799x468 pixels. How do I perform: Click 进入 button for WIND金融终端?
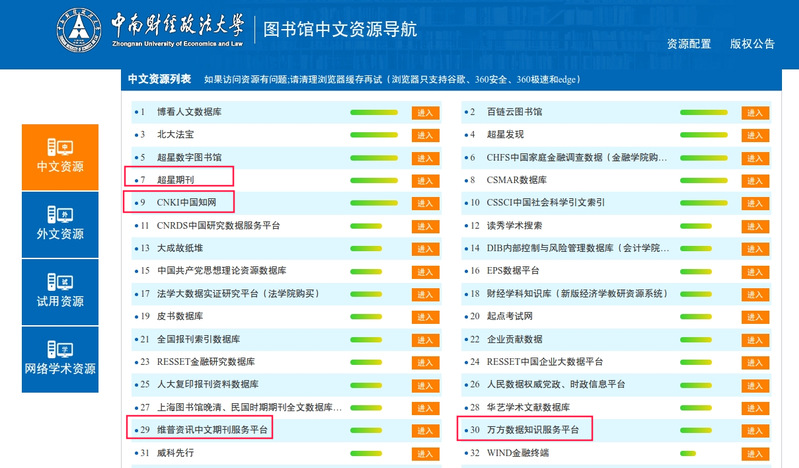click(x=755, y=454)
